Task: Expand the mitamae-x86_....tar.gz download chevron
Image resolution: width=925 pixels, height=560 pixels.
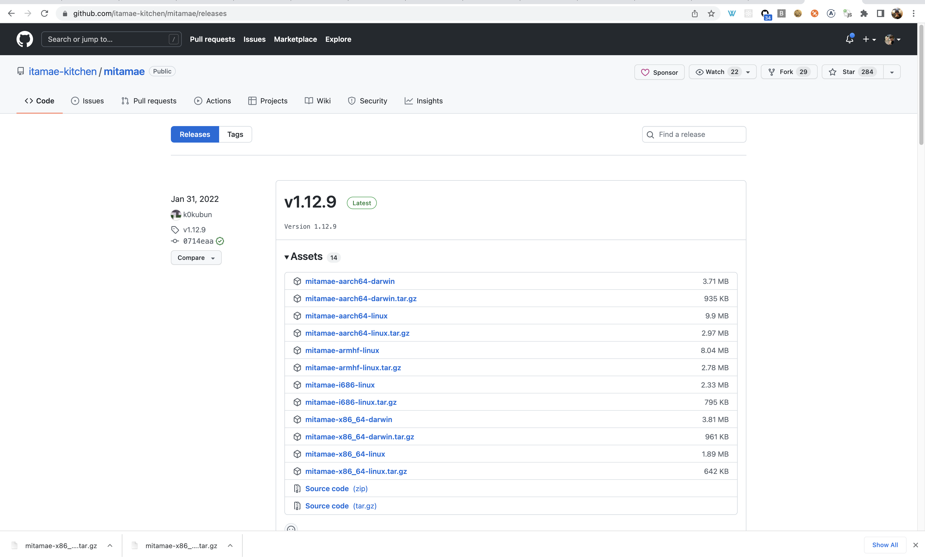Action: [x=110, y=545]
